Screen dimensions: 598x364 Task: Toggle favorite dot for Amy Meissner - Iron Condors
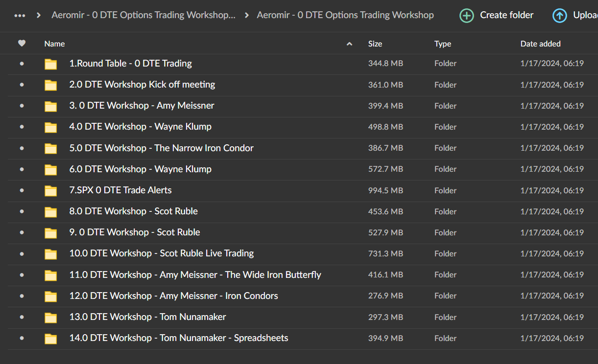click(x=22, y=296)
